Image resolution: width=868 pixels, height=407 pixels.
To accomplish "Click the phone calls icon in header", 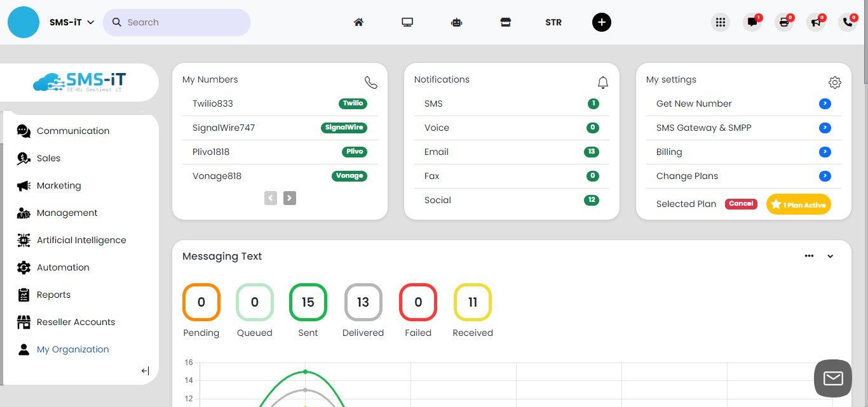I will pyautogui.click(x=847, y=22).
